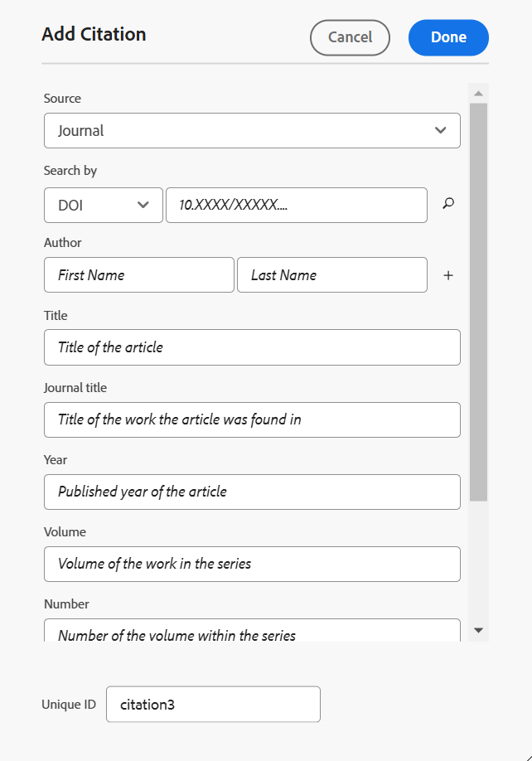Screen dimensions: 532x761
Task: Click the author Last Name field
Action: (331, 275)
